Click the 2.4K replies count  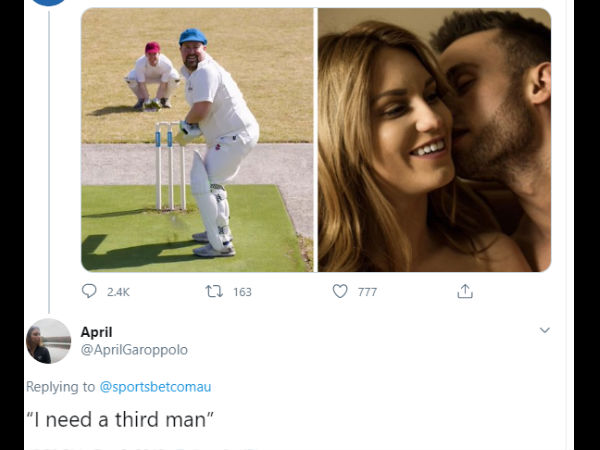click(x=118, y=292)
